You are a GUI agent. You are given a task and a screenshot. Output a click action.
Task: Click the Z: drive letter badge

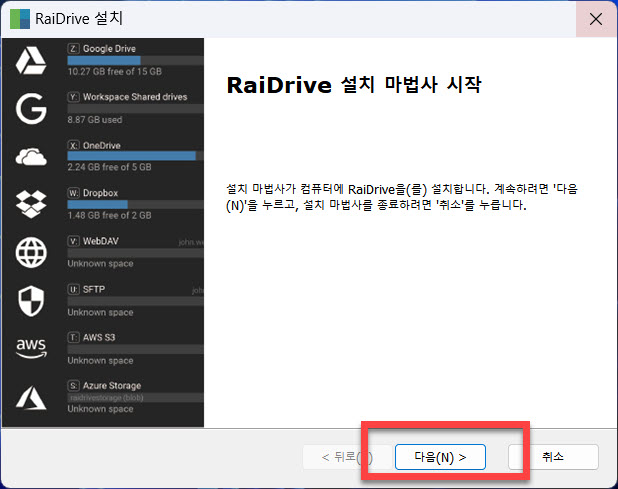pyautogui.click(x=74, y=48)
